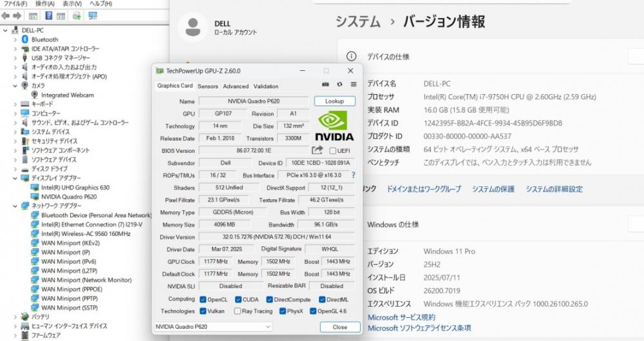This screenshot has width=644, height=341.
Task: Select WAN Miniport (SSTP) entry
Action: pyautogui.click(x=70, y=307)
